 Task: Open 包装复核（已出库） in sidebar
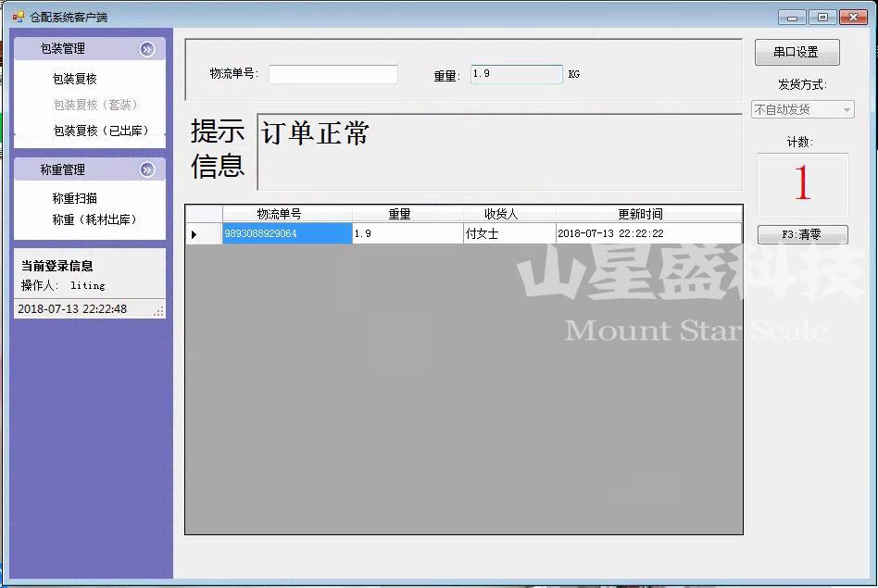[100, 131]
